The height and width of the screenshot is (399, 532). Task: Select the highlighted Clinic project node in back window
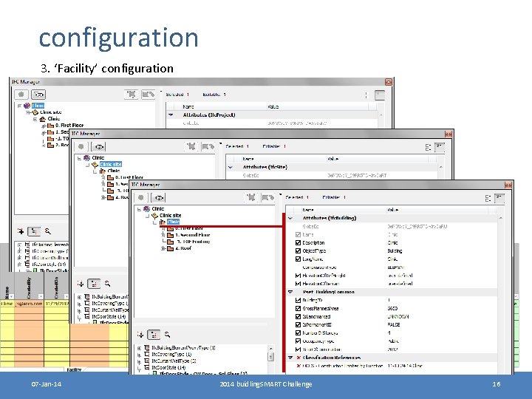coord(38,106)
